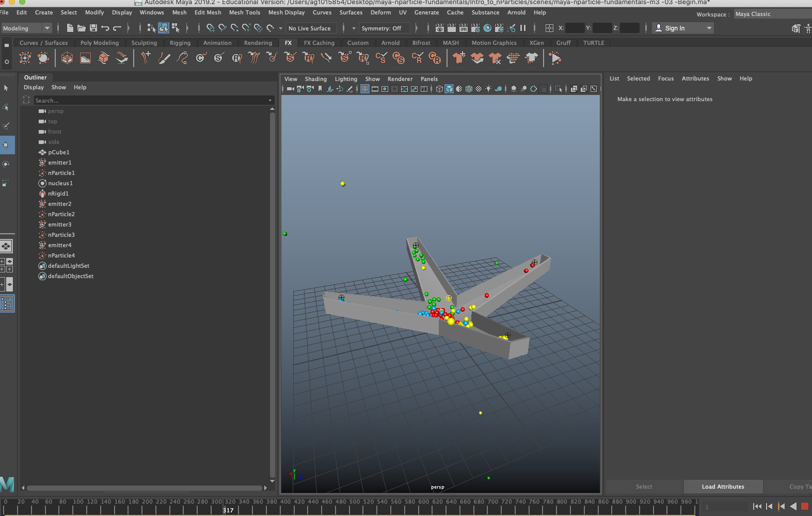Open the Outliner from the left sidebar icon

[x=7, y=304]
